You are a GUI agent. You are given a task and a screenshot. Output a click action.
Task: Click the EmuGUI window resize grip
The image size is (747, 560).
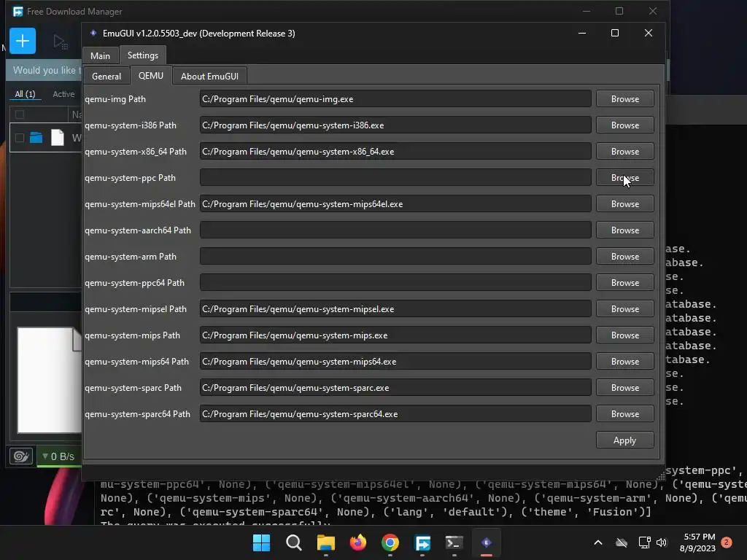point(661,476)
